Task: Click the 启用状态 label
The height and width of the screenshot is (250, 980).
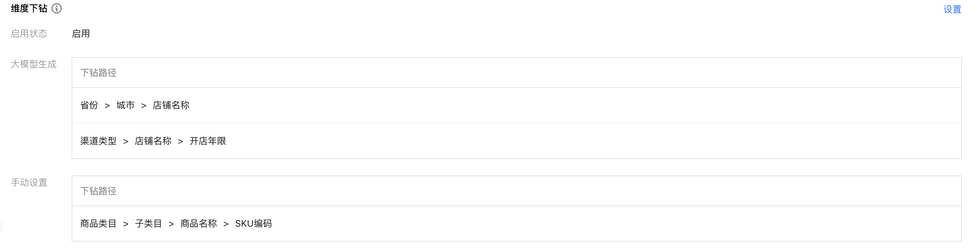Action: tap(29, 34)
